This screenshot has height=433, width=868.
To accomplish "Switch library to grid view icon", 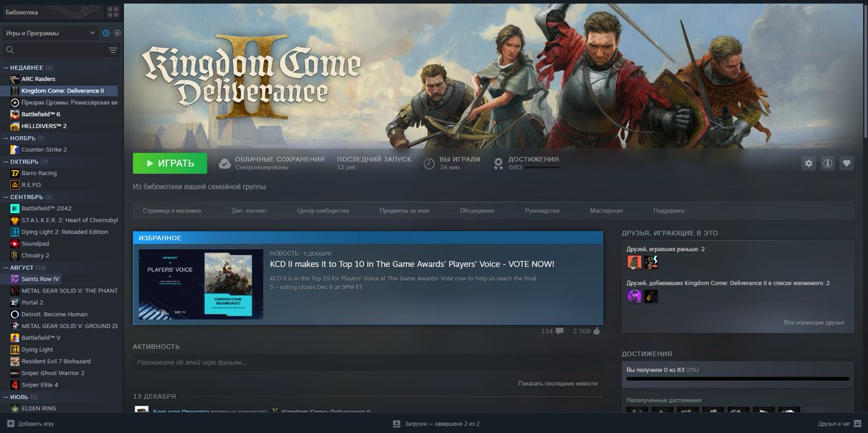I will pos(113,12).
